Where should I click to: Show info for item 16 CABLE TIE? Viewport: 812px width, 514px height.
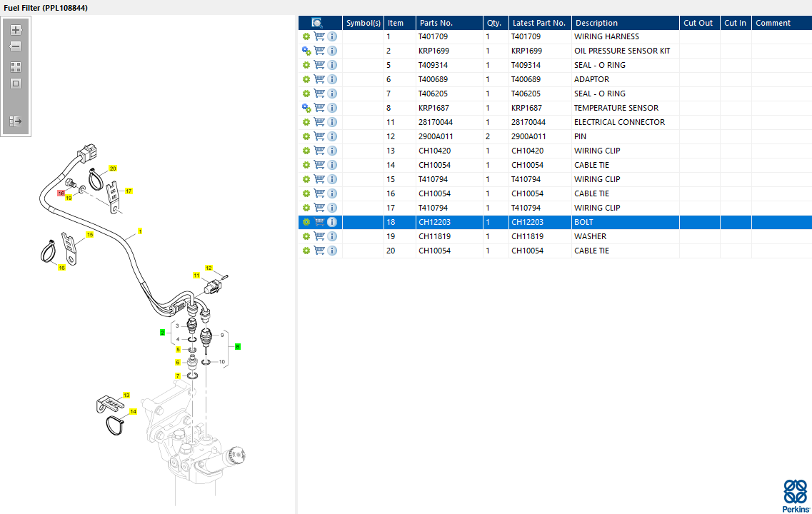(333, 193)
